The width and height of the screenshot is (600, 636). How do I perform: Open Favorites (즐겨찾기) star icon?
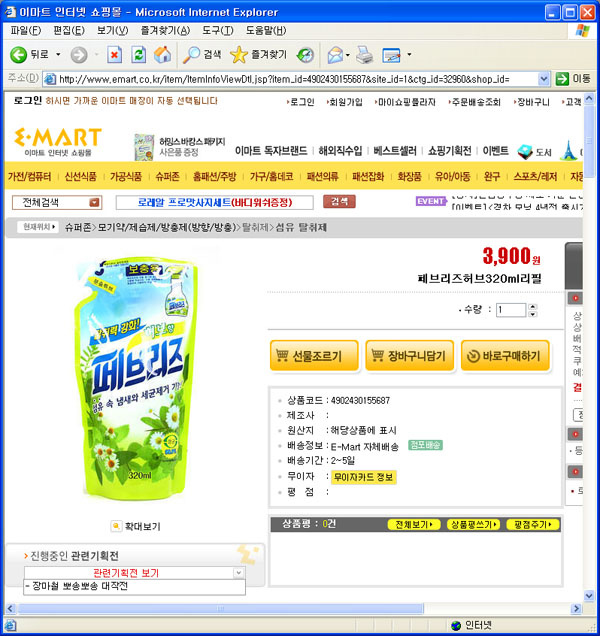[239, 55]
